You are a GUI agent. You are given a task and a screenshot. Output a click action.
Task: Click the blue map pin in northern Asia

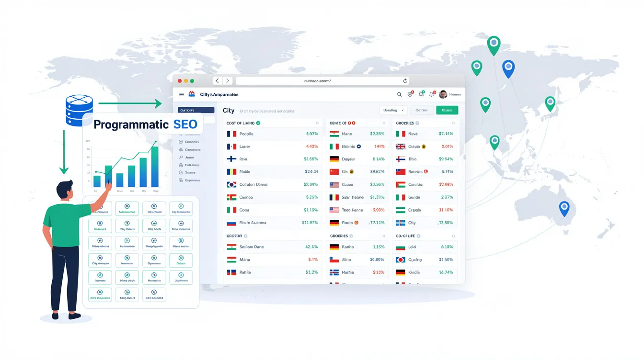[x=508, y=68]
